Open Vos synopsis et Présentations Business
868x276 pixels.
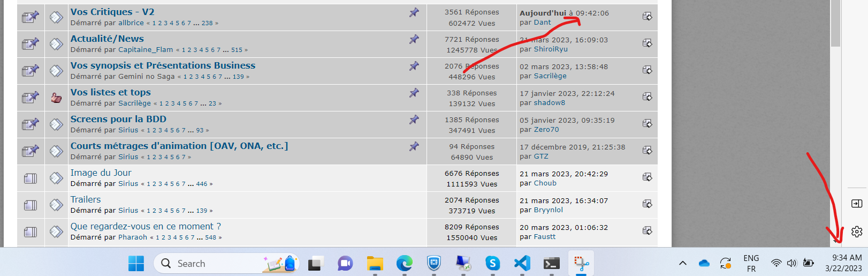pyautogui.click(x=163, y=65)
